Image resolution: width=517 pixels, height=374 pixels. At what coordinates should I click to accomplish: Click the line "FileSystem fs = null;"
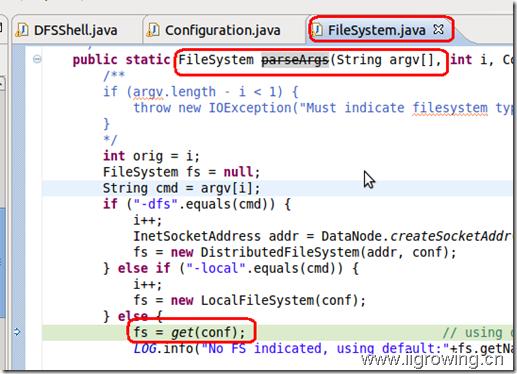[x=181, y=172]
